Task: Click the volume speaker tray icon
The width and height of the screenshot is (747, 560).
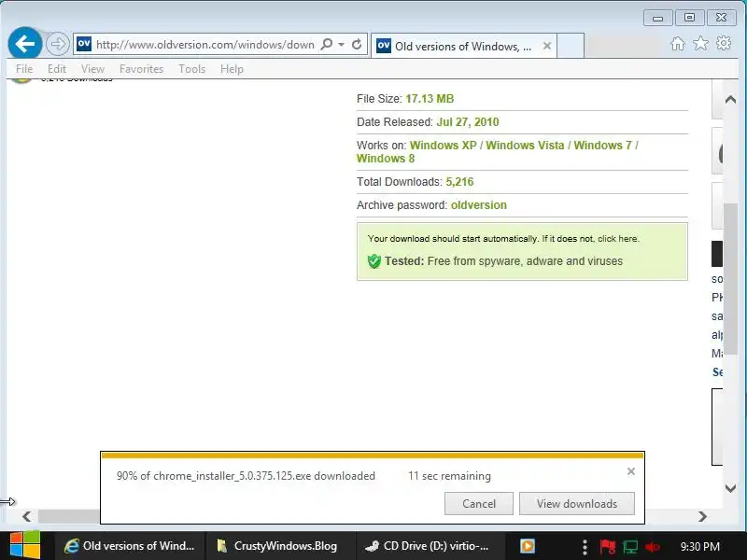Action: coord(652,547)
